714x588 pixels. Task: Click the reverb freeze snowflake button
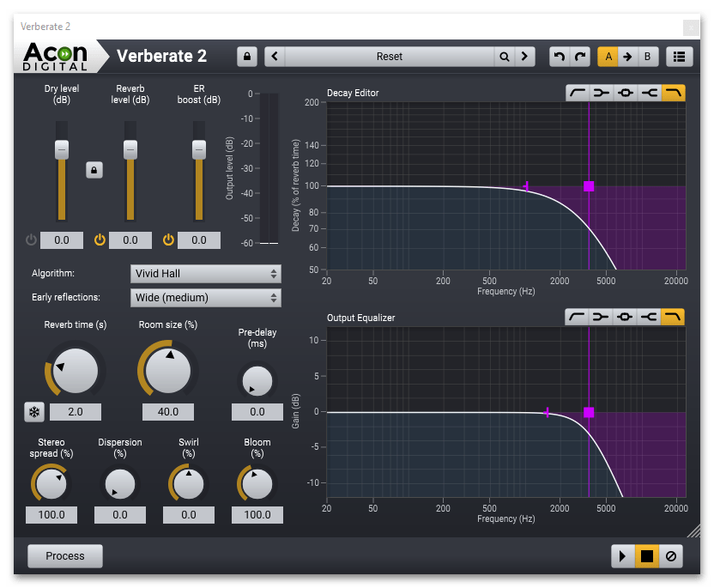pos(34,412)
